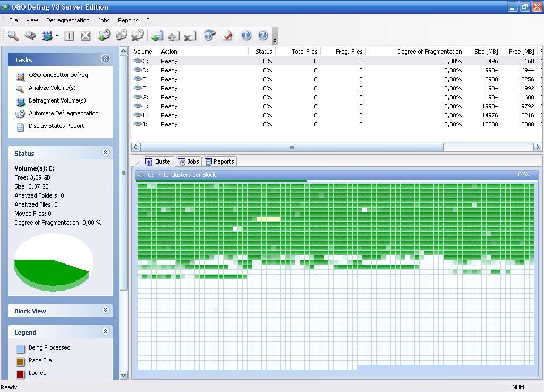This screenshot has height=392, width=544.
Task: Click the free space pie chart
Action: [54, 262]
